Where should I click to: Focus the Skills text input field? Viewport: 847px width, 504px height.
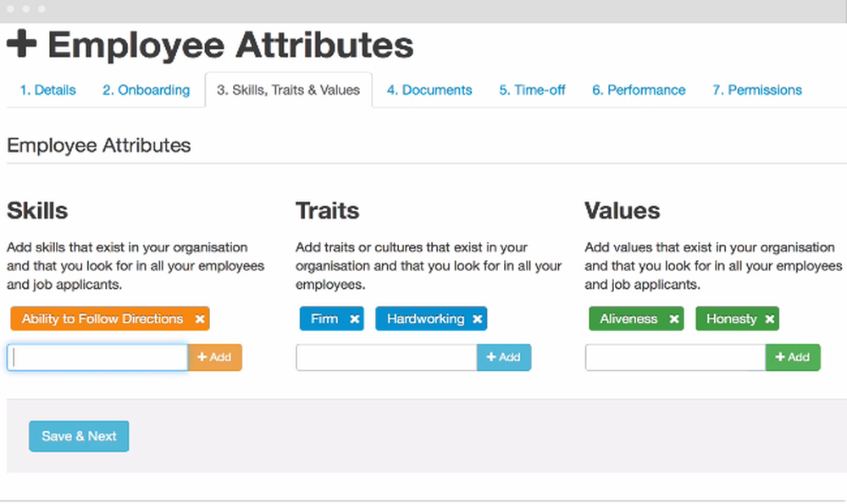[x=97, y=357]
